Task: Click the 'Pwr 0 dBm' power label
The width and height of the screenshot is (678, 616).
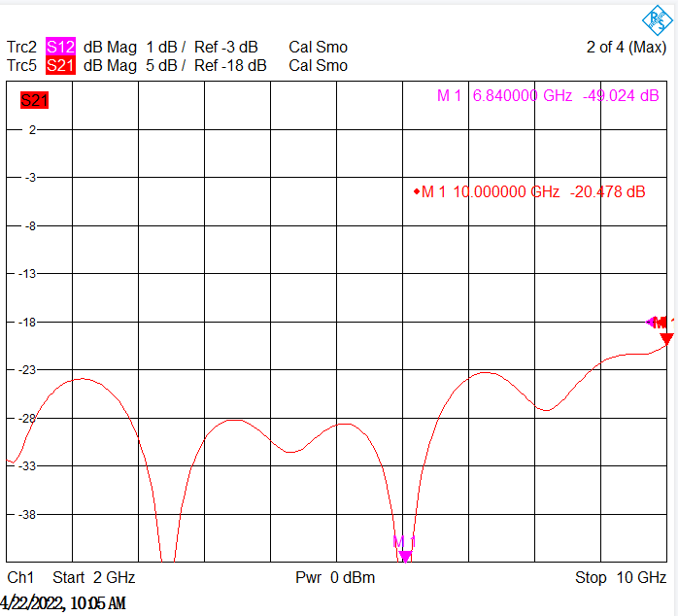Action: click(335, 577)
